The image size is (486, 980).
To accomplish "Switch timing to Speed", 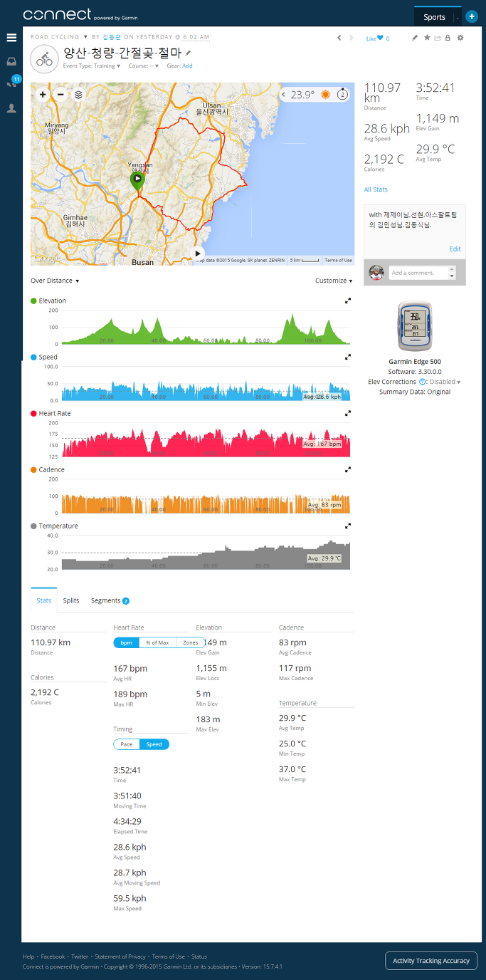I will [154, 744].
